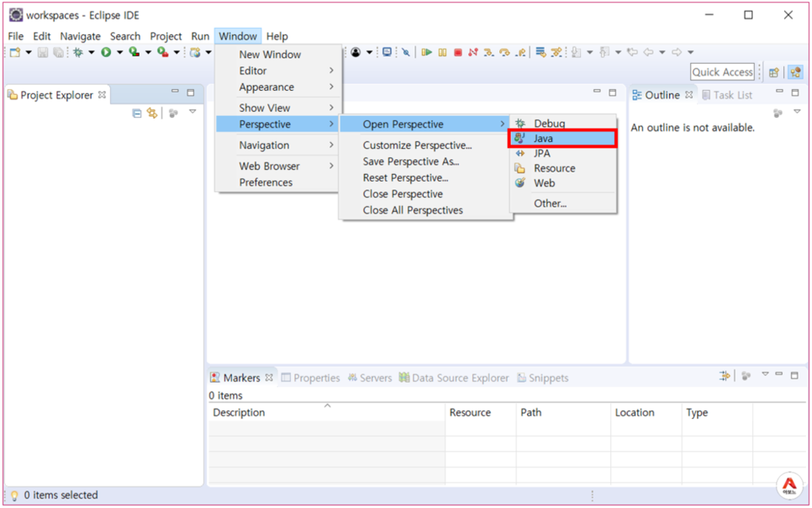Click the Open Perspective toolbar icon

click(773, 72)
